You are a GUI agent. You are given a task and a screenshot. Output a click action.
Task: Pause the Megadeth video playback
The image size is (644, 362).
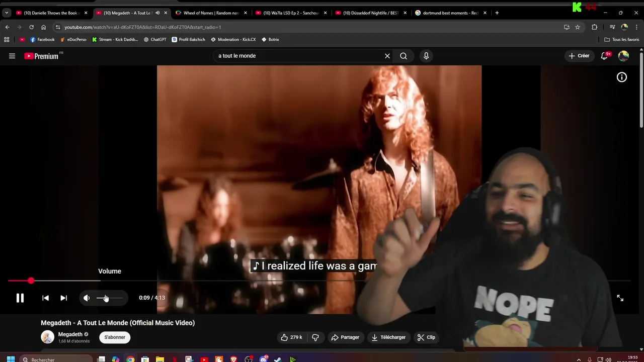point(20,298)
